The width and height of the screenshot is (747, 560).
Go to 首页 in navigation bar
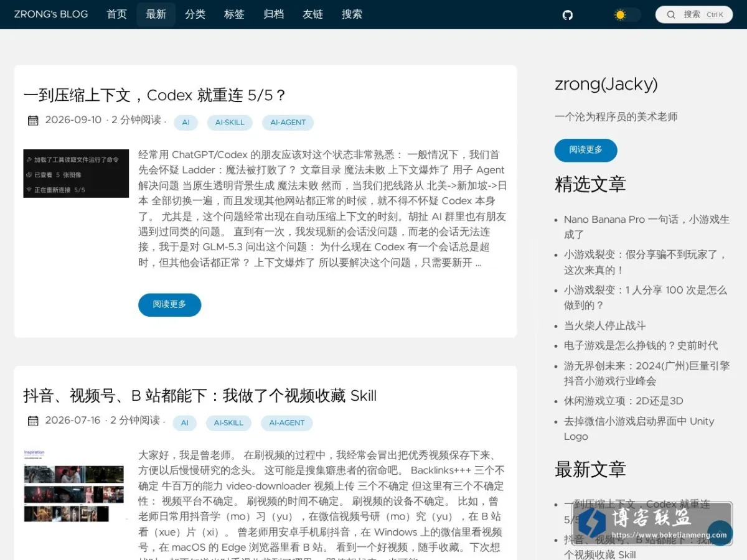click(x=117, y=14)
